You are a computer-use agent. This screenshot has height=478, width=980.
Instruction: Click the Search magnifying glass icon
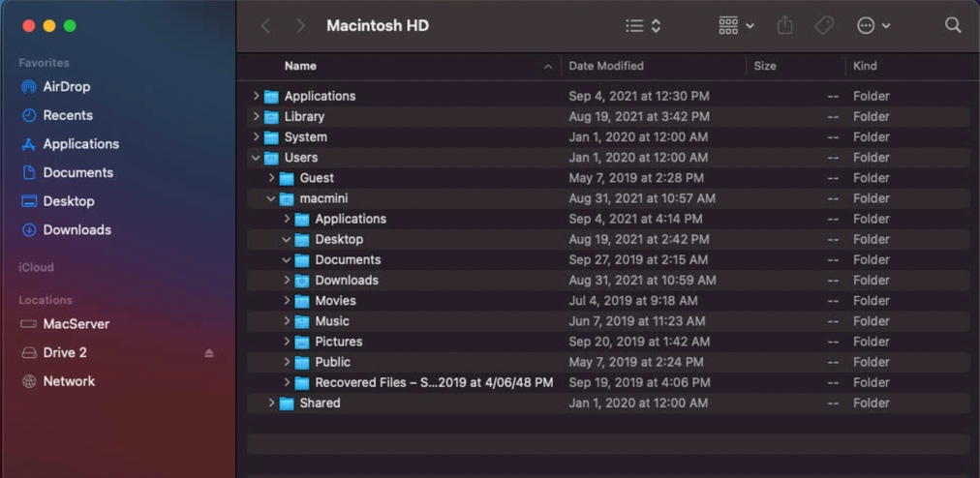pyautogui.click(x=953, y=25)
